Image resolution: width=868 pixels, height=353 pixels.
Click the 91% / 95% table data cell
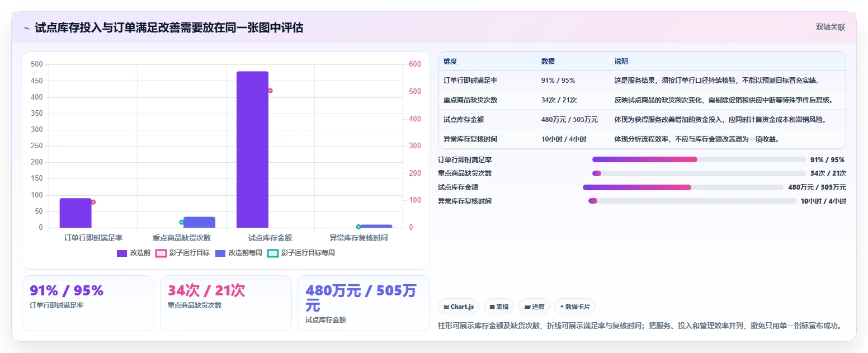coord(558,81)
